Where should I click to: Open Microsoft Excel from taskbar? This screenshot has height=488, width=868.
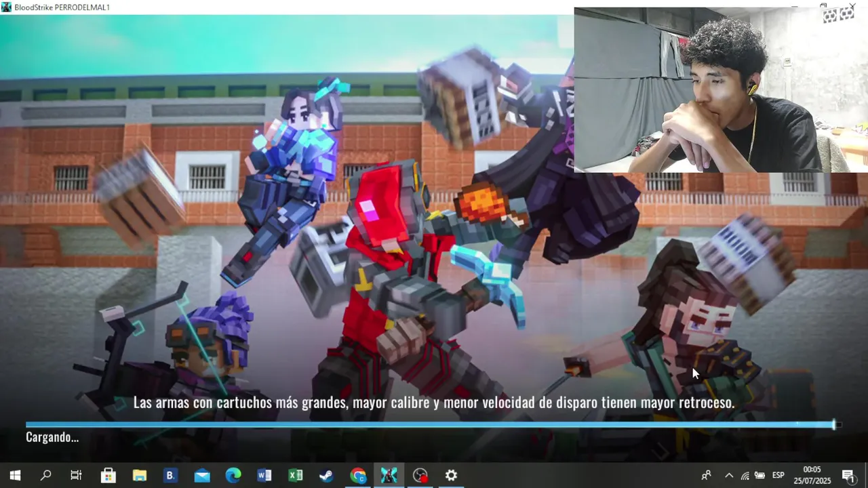tap(295, 476)
